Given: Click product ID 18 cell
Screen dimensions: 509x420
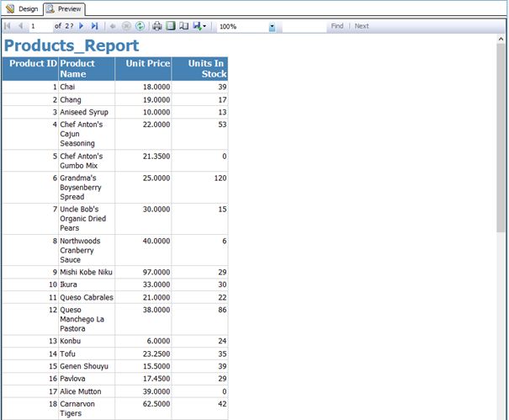Looking at the screenshot, I should [x=30, y=408].
